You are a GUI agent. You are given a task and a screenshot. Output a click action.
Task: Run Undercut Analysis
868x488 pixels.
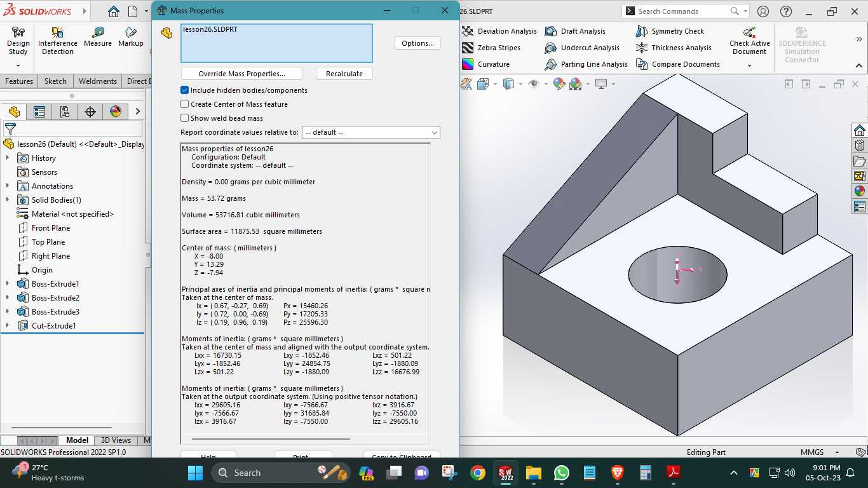pyautogui.click(x=582, y=48)
